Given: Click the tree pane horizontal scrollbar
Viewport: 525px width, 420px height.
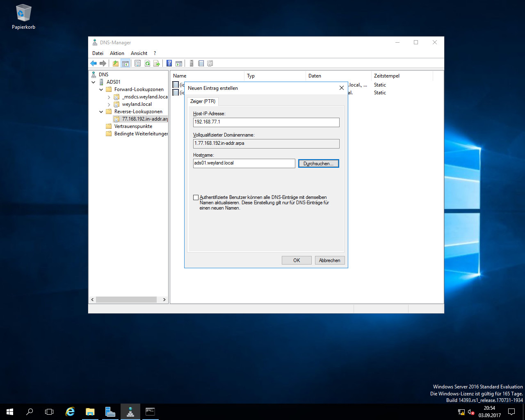Looking at the screenshot, I should pos(126,300).
